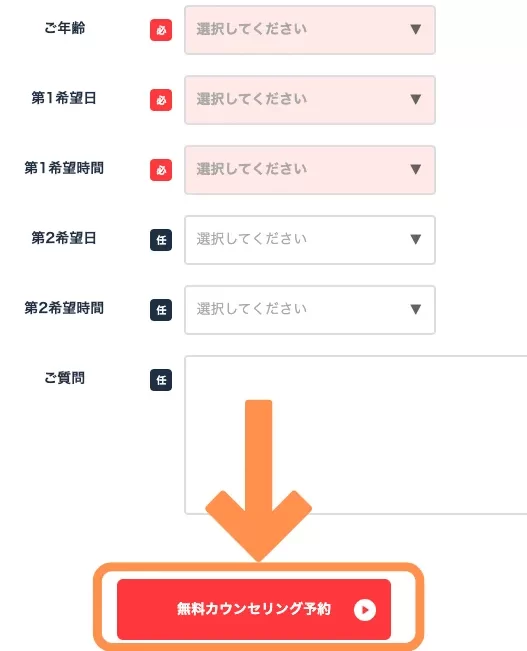Viewport: 527px width, 651px height.
Task: Click the optional 任 badge beside 第2希望日
Action: coord(161,240)
